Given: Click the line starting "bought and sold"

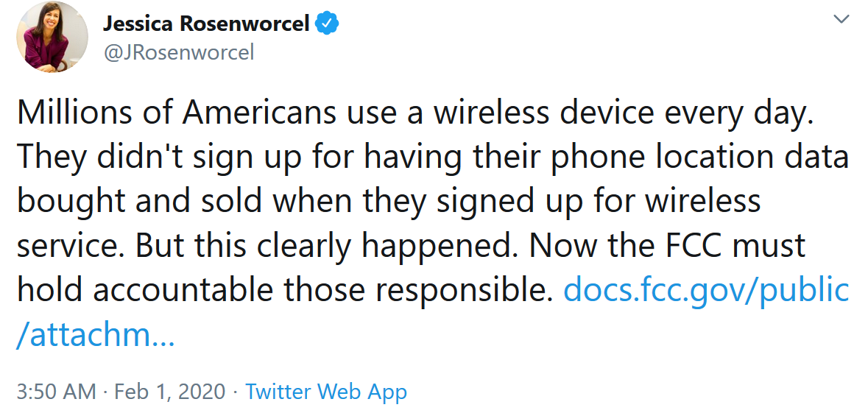Looking at the screenshot, I should click(389, 201).
